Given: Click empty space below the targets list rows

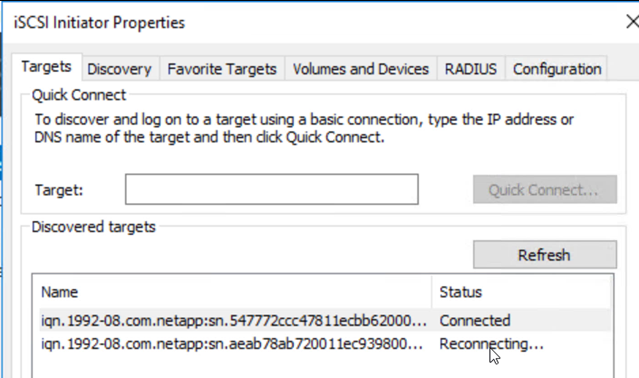Looking at the screenshot, I should click(322, 367).
